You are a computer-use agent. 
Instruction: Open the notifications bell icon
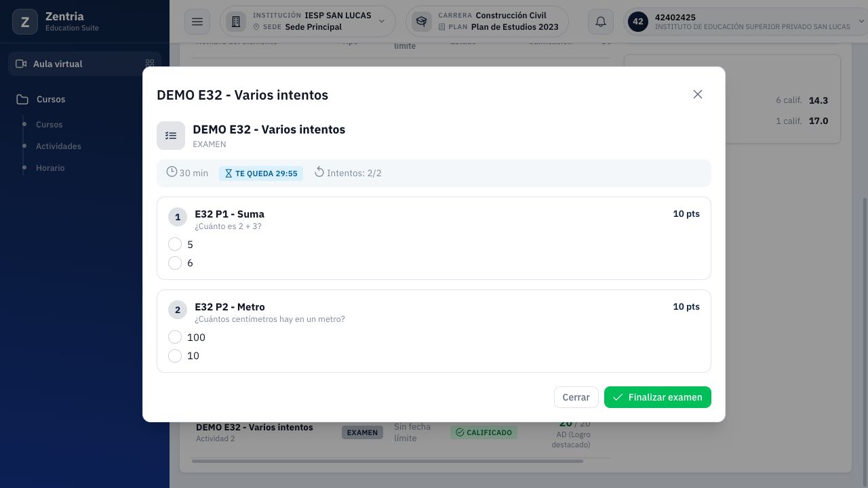tap(601, 22)
